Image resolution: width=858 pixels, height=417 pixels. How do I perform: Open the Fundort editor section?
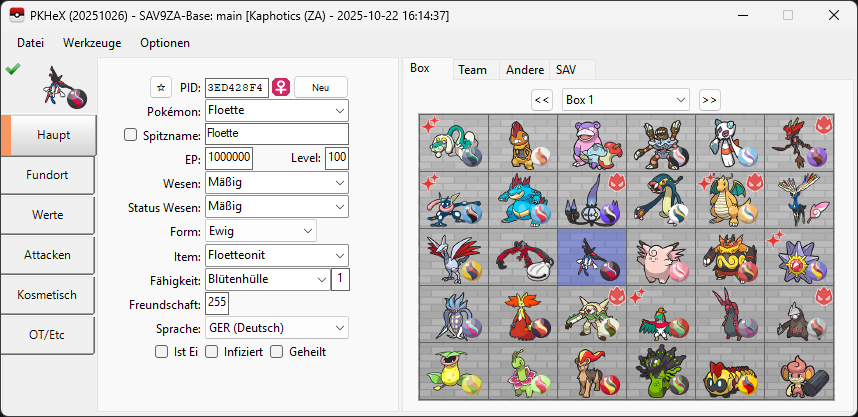point(47,175)
